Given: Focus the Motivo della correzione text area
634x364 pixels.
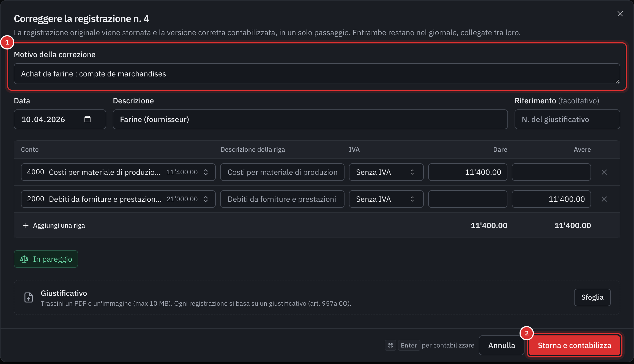Looking at the screenshot, I should [317, 74].
